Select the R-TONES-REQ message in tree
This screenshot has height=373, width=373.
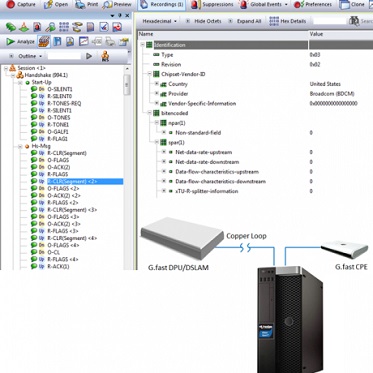[x=64, y=103]
